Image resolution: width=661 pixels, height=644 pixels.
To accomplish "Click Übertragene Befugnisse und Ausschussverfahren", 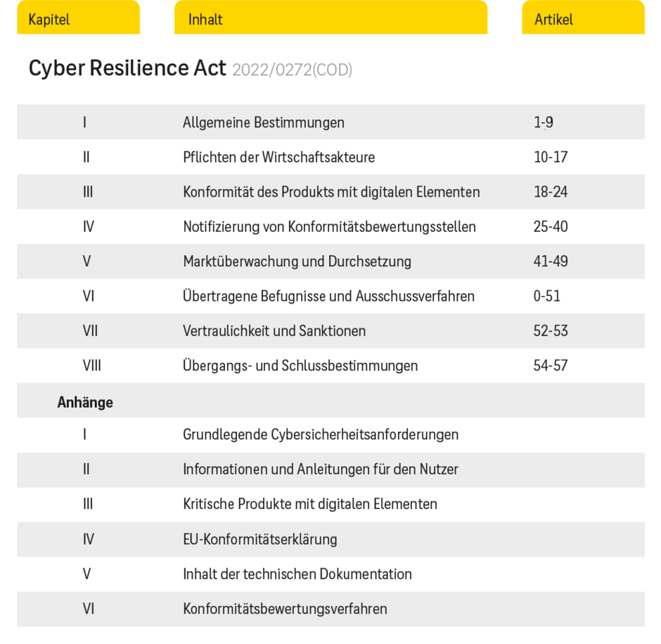I will point(328,296).
